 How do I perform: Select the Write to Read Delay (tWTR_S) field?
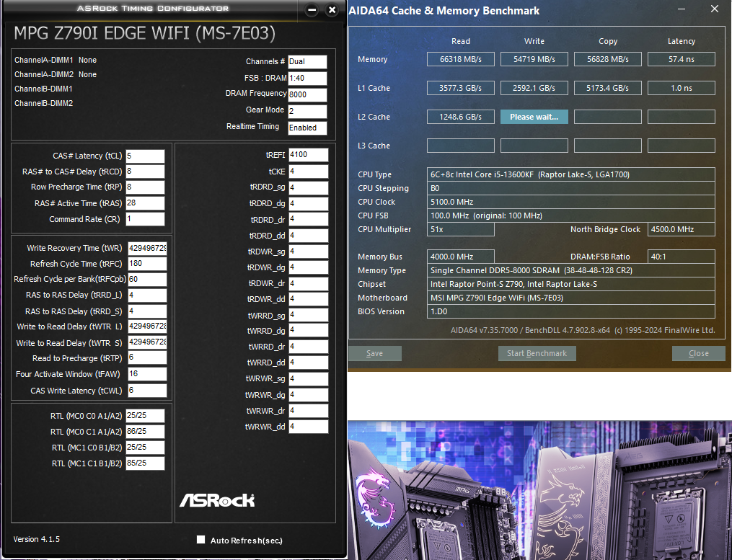(148, 342)
